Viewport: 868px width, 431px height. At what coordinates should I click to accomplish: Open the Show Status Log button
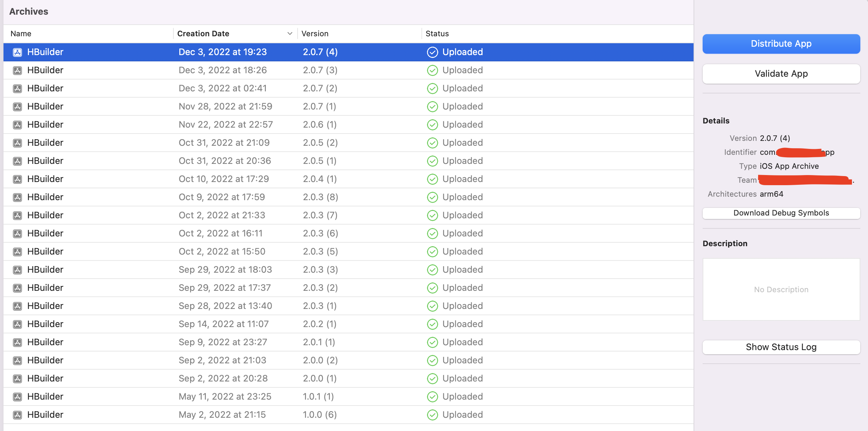pyautogui.click(x=781, y=347)
